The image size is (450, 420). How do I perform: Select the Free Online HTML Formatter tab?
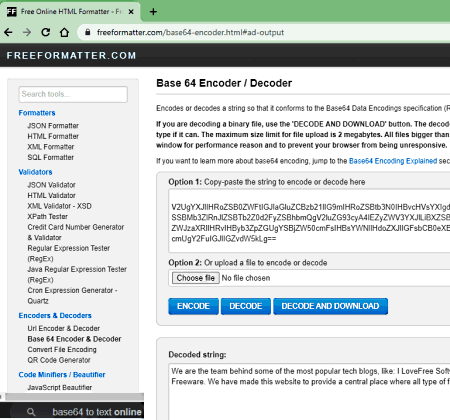click(x=70, y=12)
